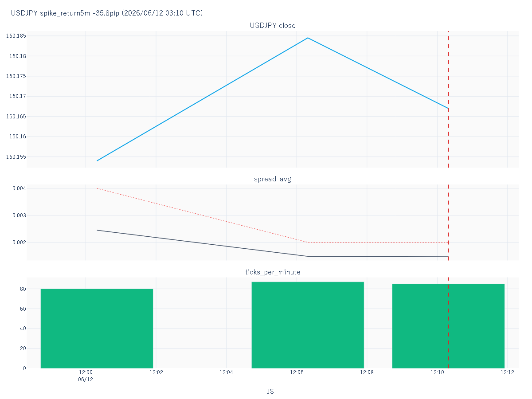Click the chart title with spike_return5m text

pos(107,13)
